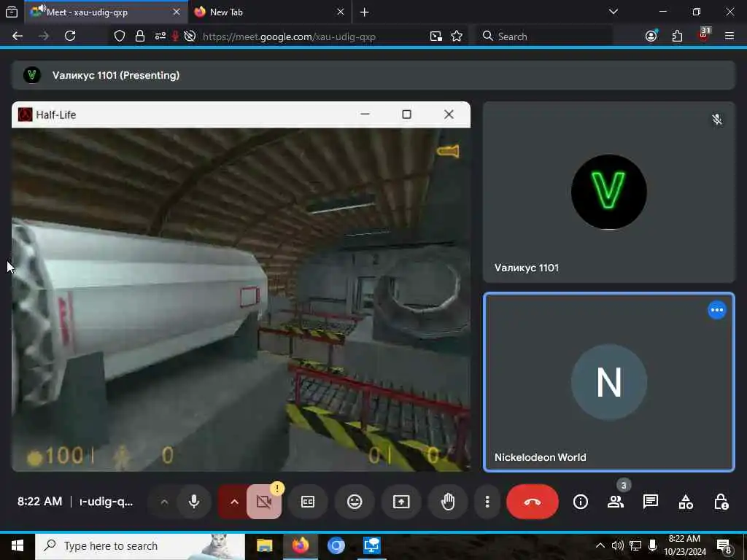Select the Nickelodeon World N avatar
Viewport: 747px width, 560px height.
(609, 382)
